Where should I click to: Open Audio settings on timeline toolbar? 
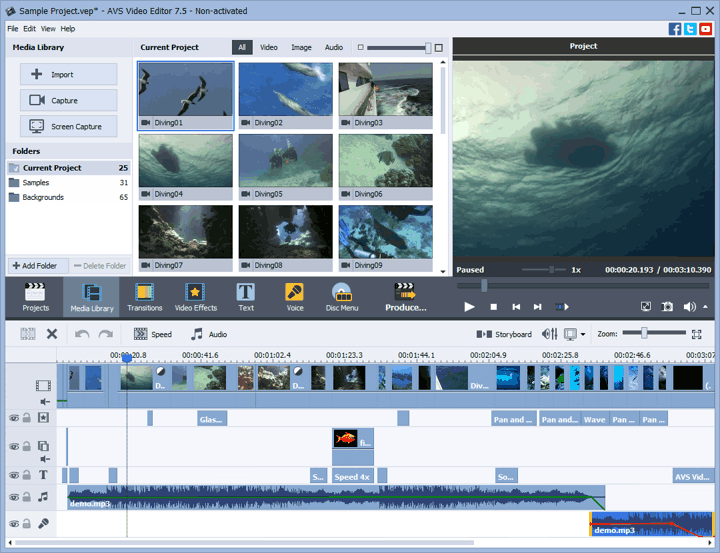click(x=209, y=334)
